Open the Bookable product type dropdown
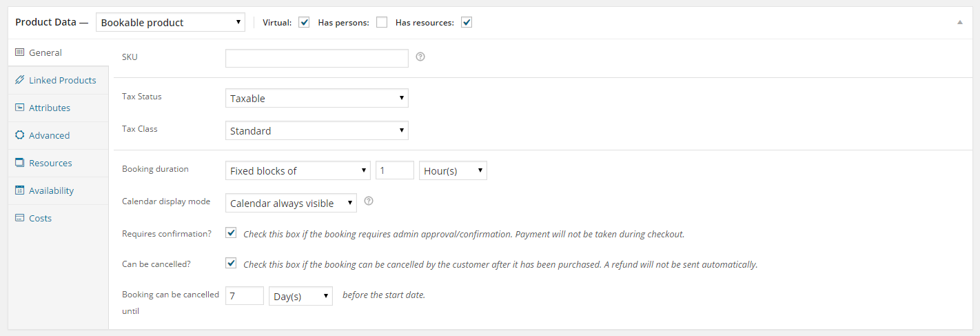980x336 pixels. (170, 22)
